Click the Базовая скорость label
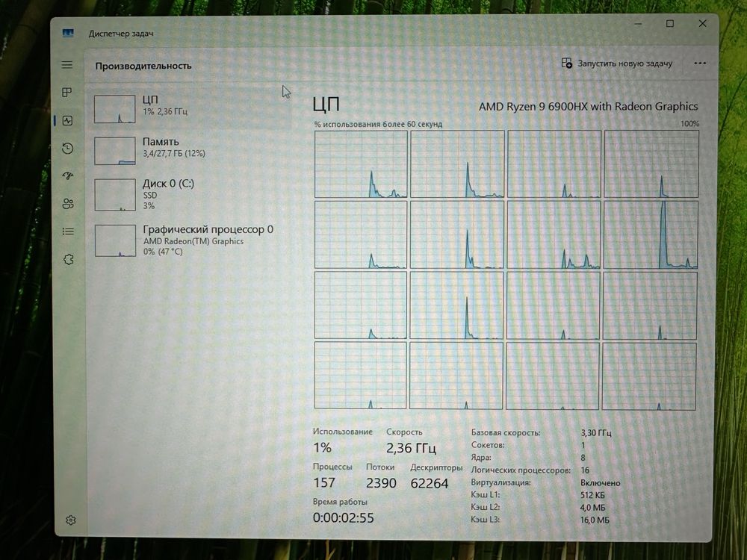Viewport: 747px width, 560px height. [506, 432]
